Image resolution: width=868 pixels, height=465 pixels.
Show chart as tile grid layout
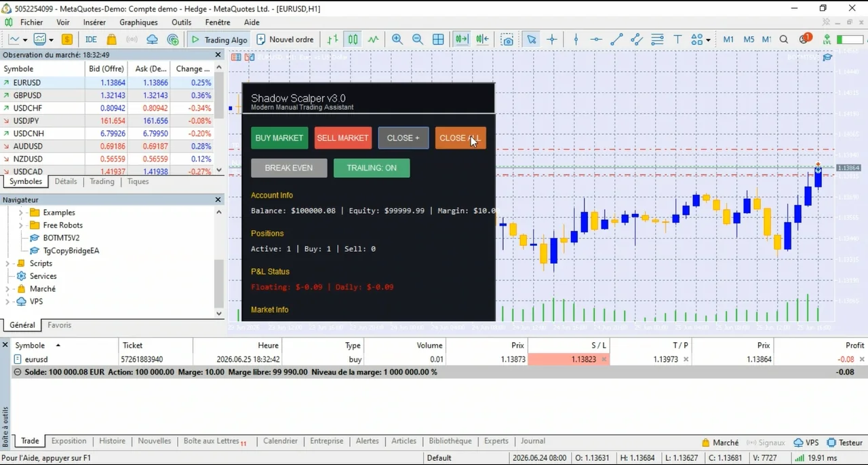(x=438, y=39)
